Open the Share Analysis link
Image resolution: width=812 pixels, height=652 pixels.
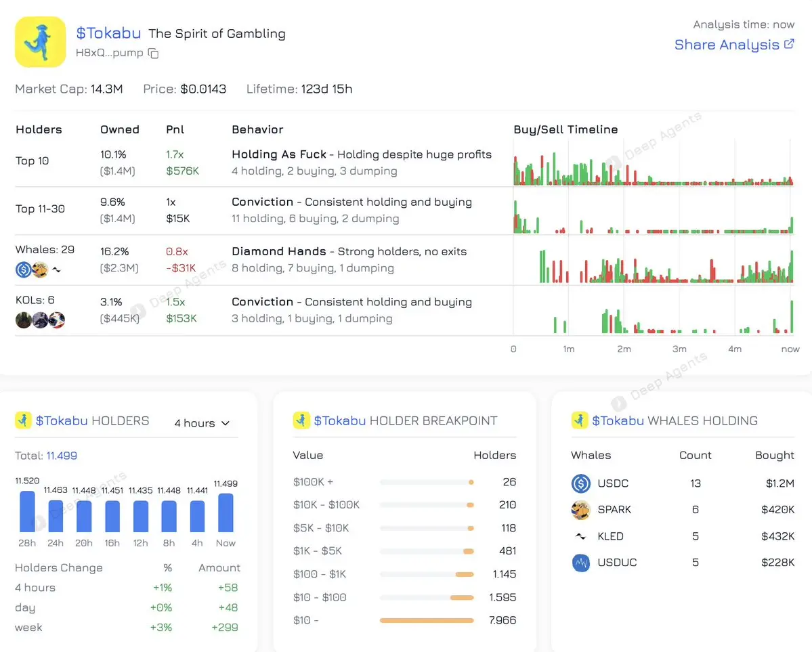coord(734,45)
